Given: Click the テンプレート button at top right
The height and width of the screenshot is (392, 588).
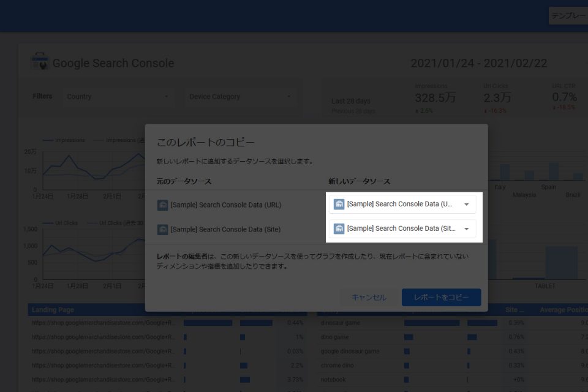Looking at the screenshot, I should (568, 17).
